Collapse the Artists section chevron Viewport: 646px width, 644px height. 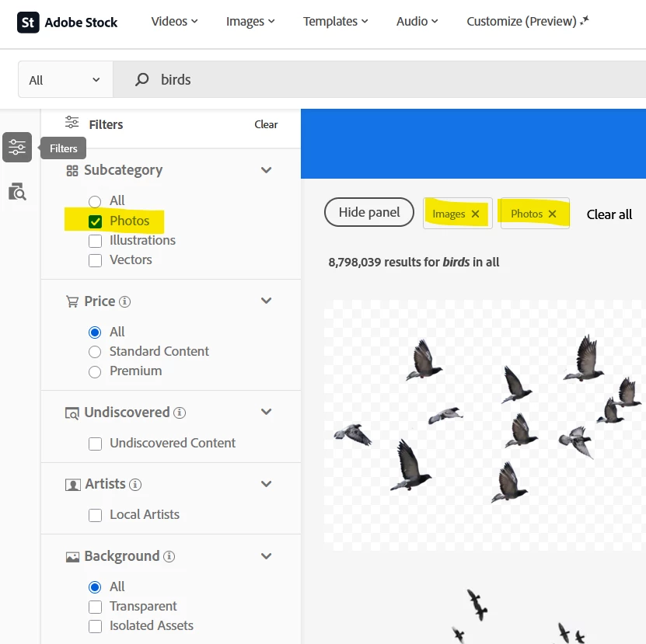pos(266,484)
